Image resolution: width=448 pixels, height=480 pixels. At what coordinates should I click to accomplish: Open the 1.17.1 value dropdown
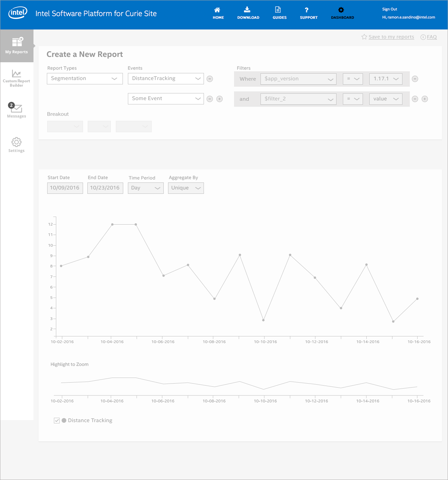386,79
